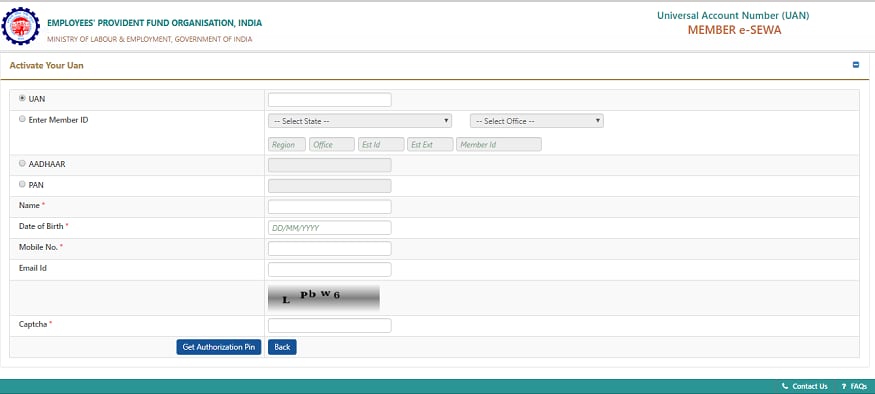Click the Activate Your Uan heading
Viewport: 875px width, 394px height.
(x=46, y=65)
